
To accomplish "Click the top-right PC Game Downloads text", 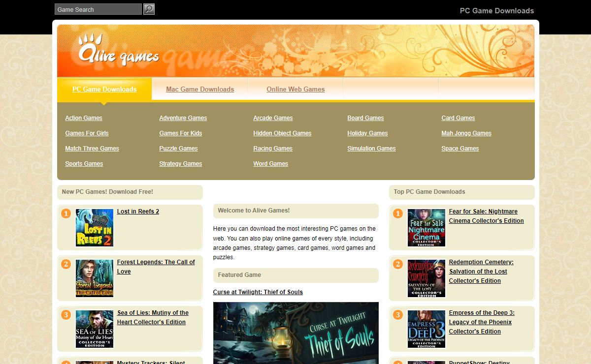I will click(x=497, y=11).
